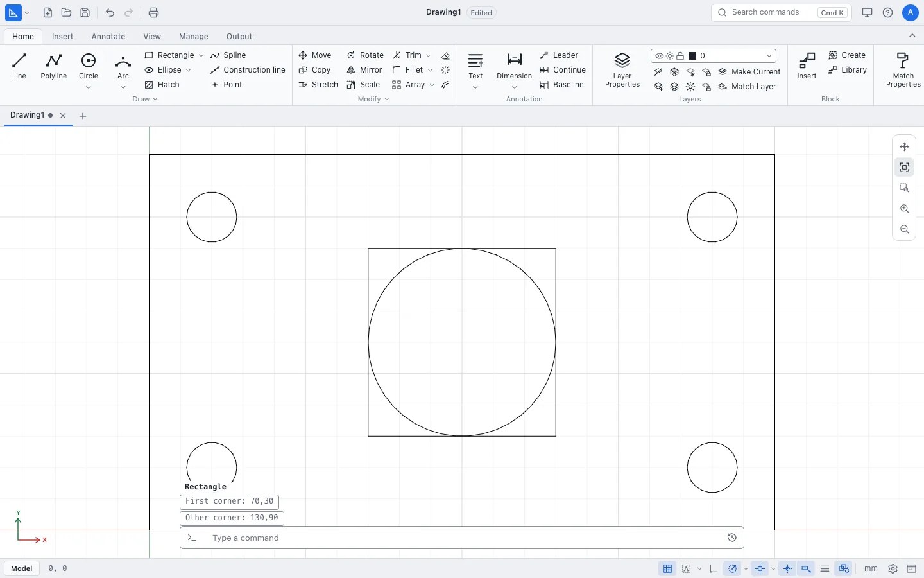
Task: Open Layer Properties panel
Action: coord(622,69)
